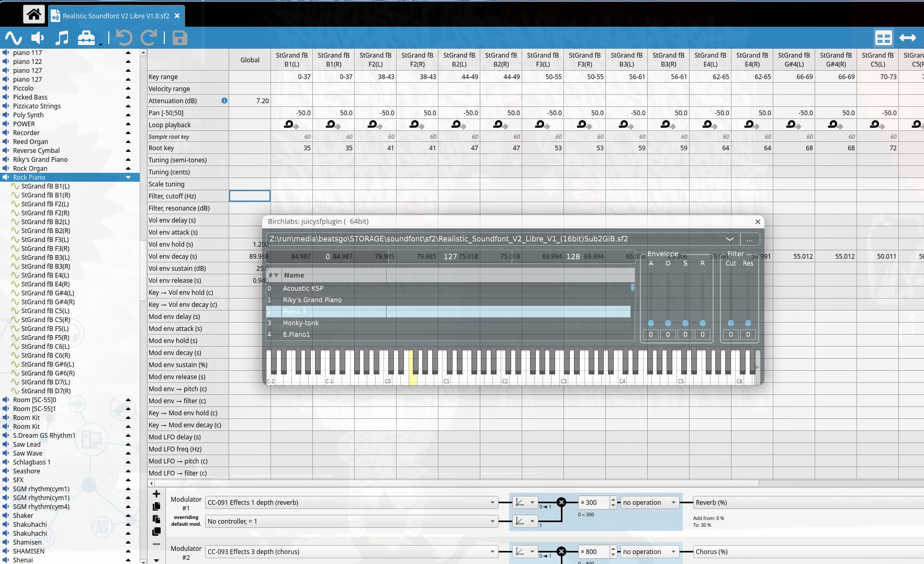Select StGrand fB F3(L) sample in tree

pos(45,239)
